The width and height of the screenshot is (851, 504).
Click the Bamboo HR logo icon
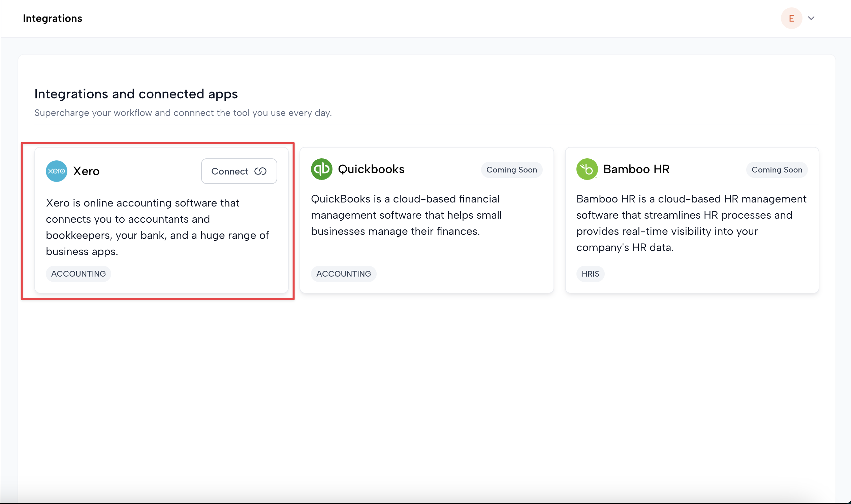(587, 169)
